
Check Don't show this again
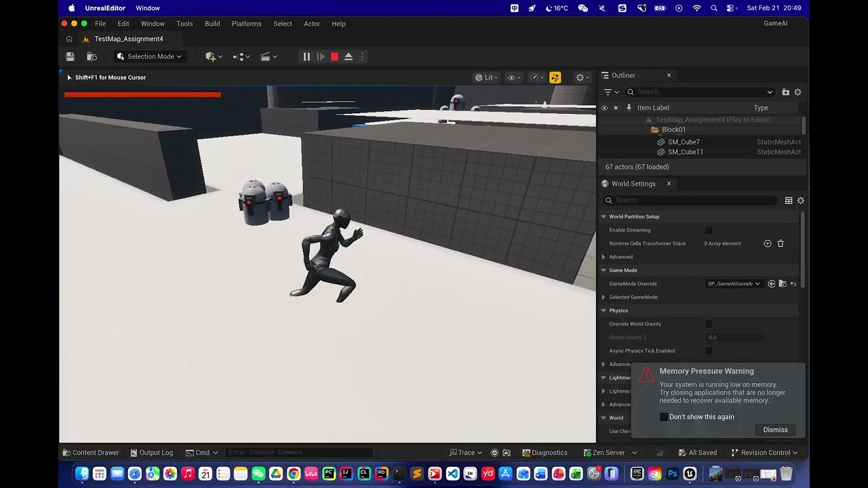click(x=664, y=417)
